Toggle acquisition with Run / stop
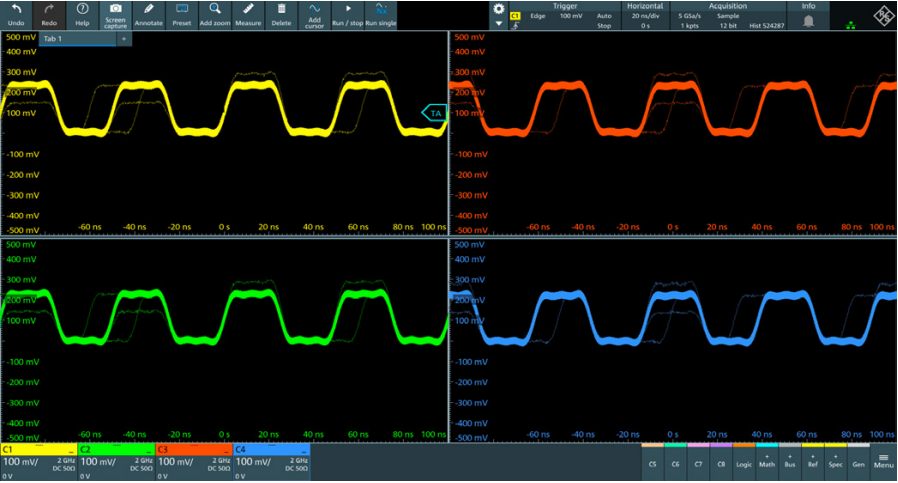 tap(348, 15)
